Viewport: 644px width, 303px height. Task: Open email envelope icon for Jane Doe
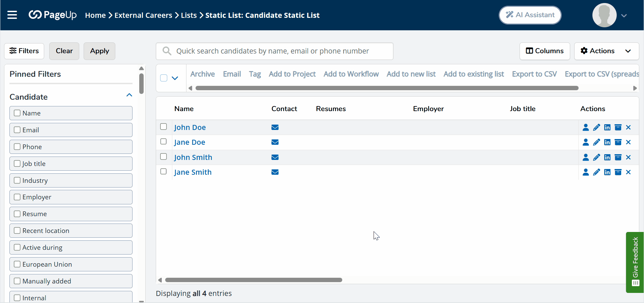275,142
